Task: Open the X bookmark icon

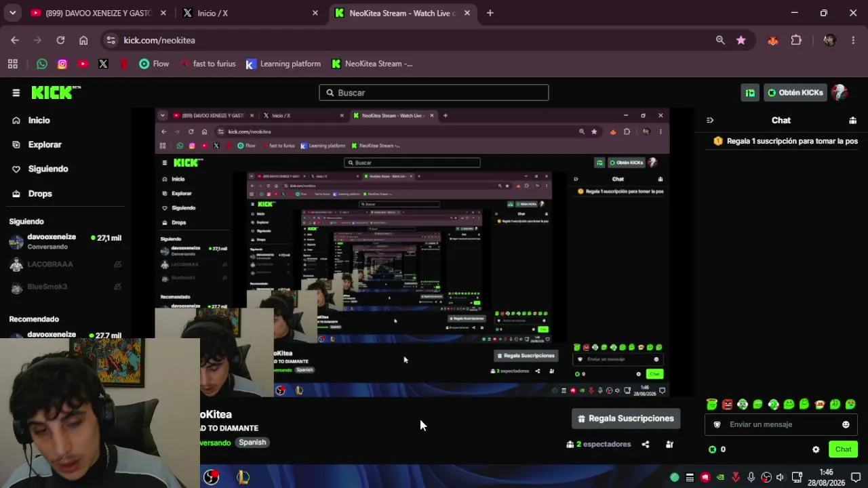Action: [103, 64]
